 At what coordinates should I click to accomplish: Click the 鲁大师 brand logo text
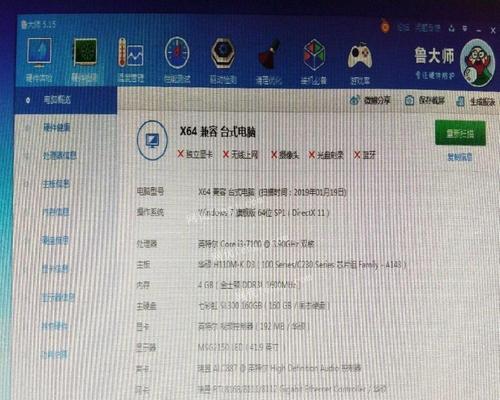(x=434, y=55)
